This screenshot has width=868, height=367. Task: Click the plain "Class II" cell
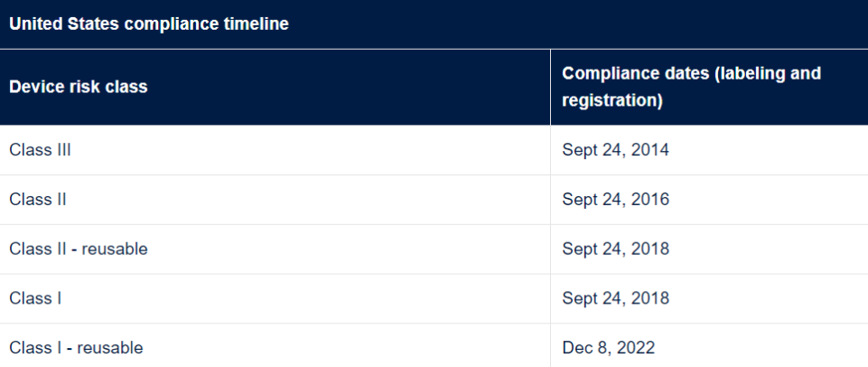click(38, 199)
